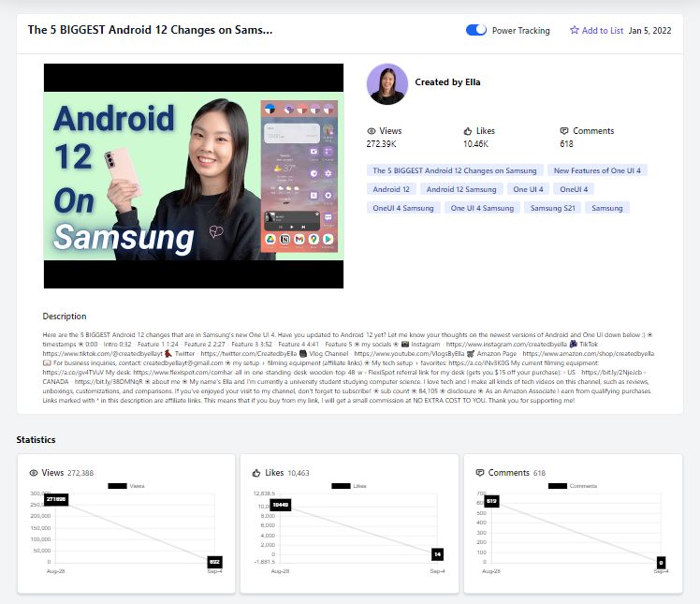Click the 14 data point on Likes chart
The height and width of the screenshot is (604, 700).
pyautogui.click(x=438, y=554)
